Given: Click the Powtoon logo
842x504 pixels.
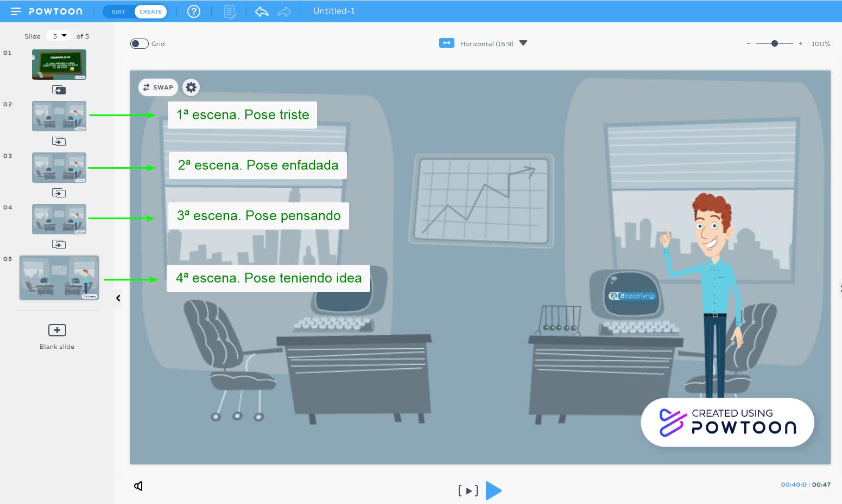Looking at the screenshot, I should (55, 11).
